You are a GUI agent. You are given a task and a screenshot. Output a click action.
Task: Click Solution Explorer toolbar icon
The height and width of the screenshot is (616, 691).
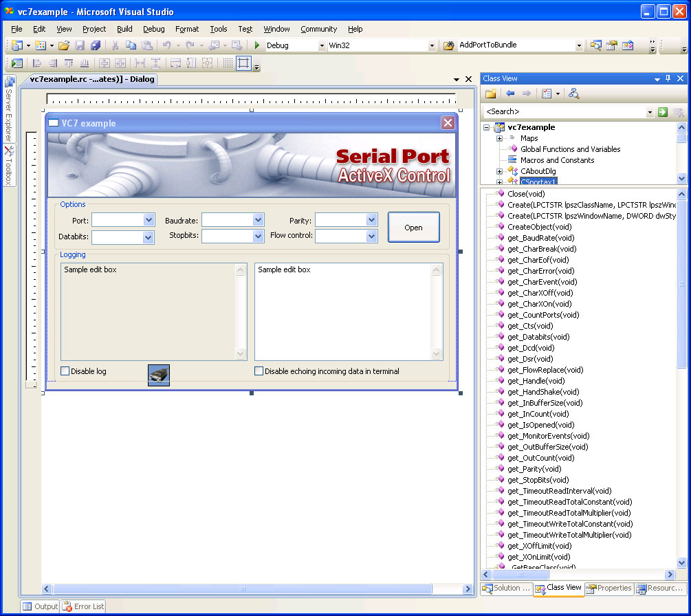point(596,45)
